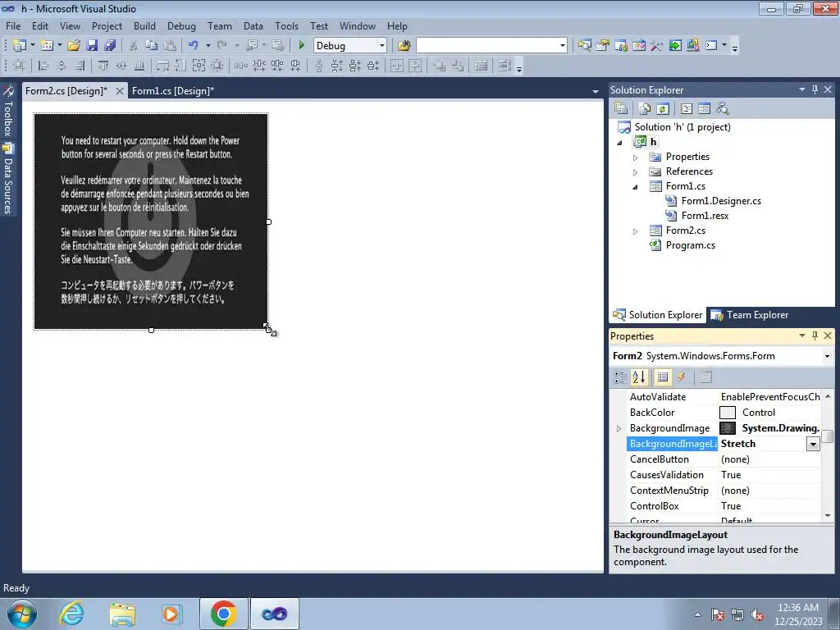
Task: Open the Command Window toolbar icon
Action: [x=711, y=46]
